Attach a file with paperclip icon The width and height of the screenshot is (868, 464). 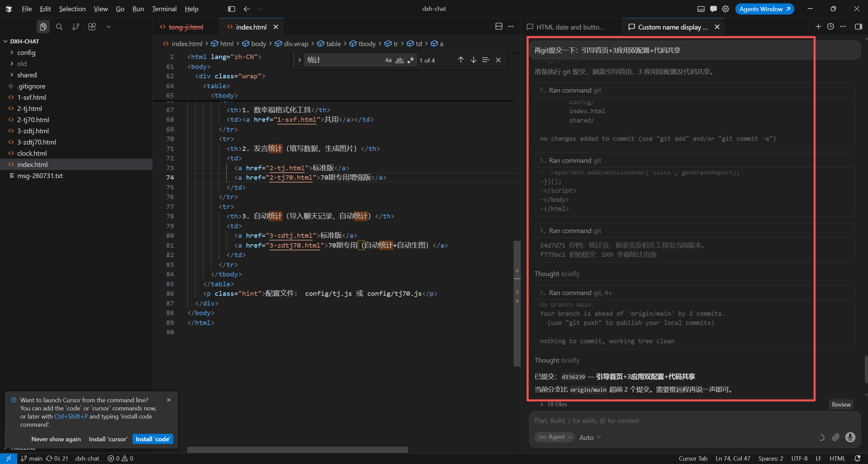pyautogui.click(x=836, y=437)
